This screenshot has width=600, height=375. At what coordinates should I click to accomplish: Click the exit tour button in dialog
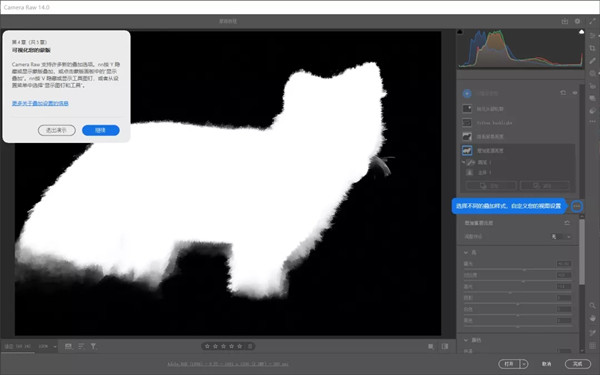click(57, 130)
